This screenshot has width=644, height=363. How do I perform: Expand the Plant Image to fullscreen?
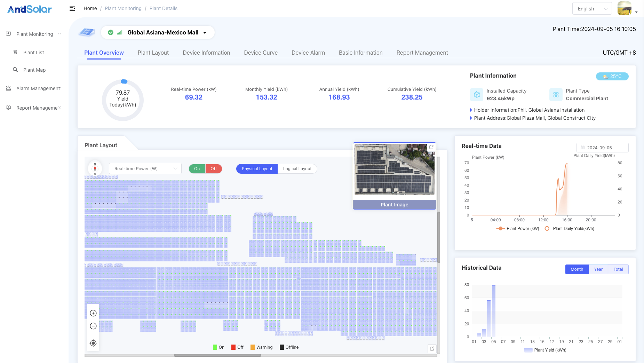[x=431, y=147]
